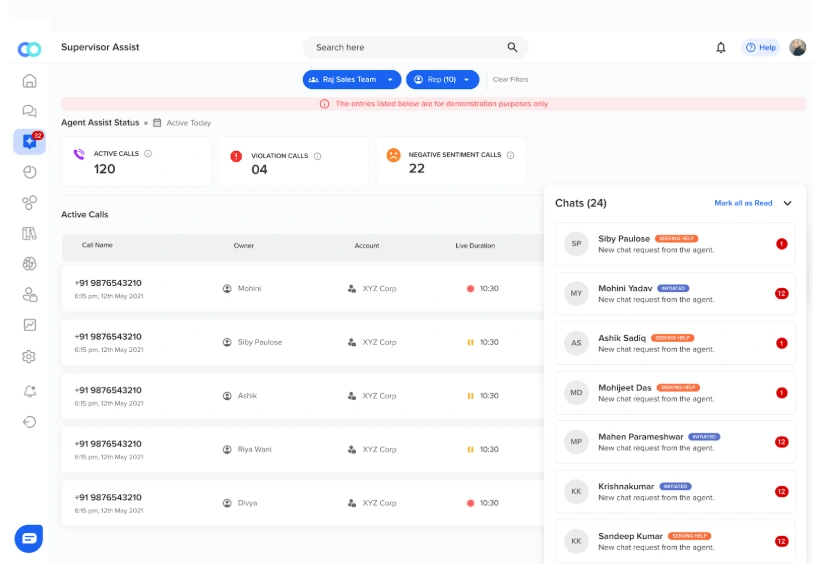Open the brain AI sidebar icon

[x=30, y=264]
